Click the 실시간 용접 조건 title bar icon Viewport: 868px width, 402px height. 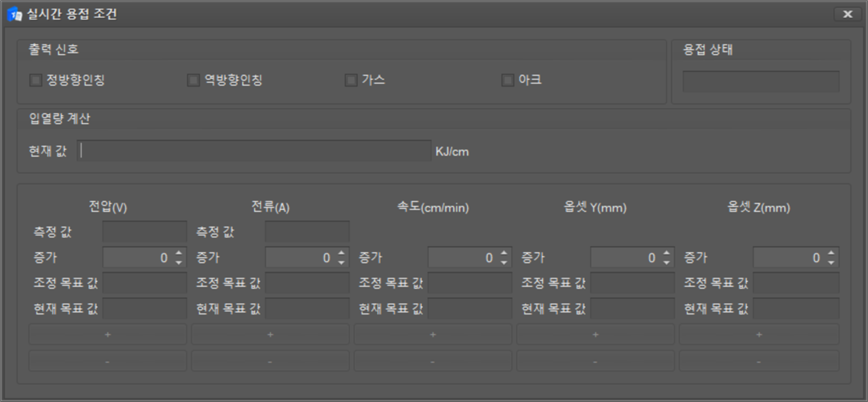pos(15,14)
